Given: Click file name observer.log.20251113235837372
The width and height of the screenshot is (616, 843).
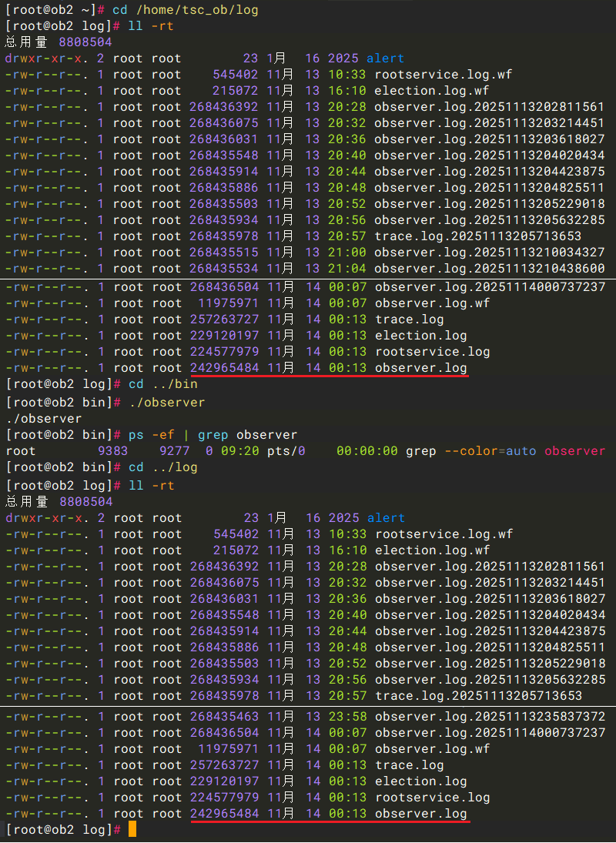Looking at the screenshot, I should [490, 717].
